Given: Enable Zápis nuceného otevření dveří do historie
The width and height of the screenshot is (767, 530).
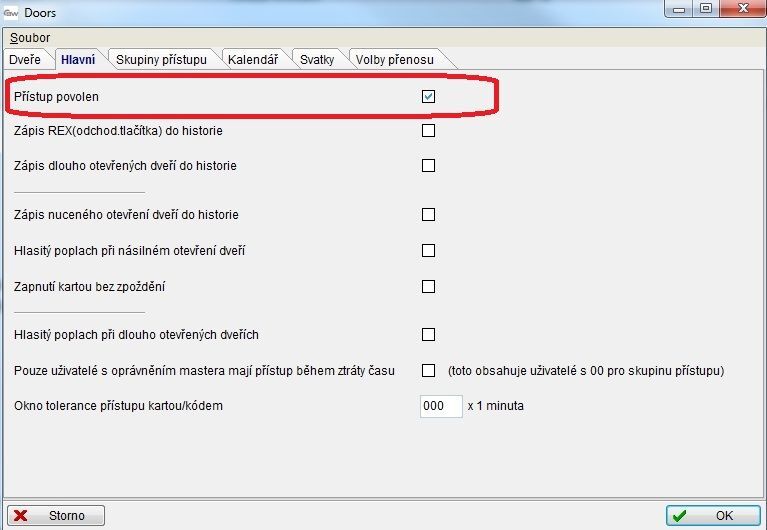Looking at the screenshot, I should click(428, 215).
